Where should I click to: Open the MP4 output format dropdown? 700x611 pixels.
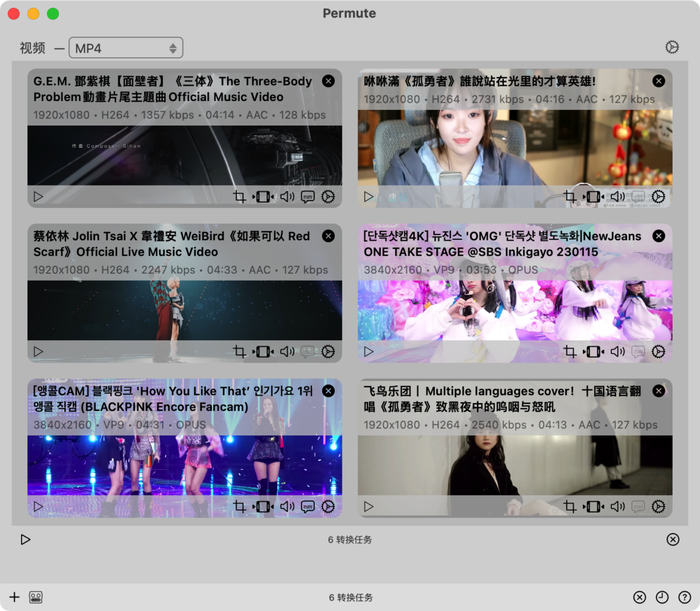pos(126,48)
